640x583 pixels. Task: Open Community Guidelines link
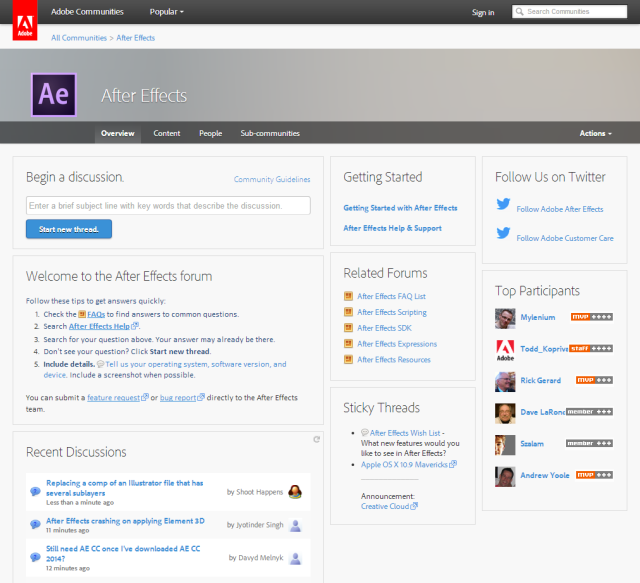tap(272, 179)
